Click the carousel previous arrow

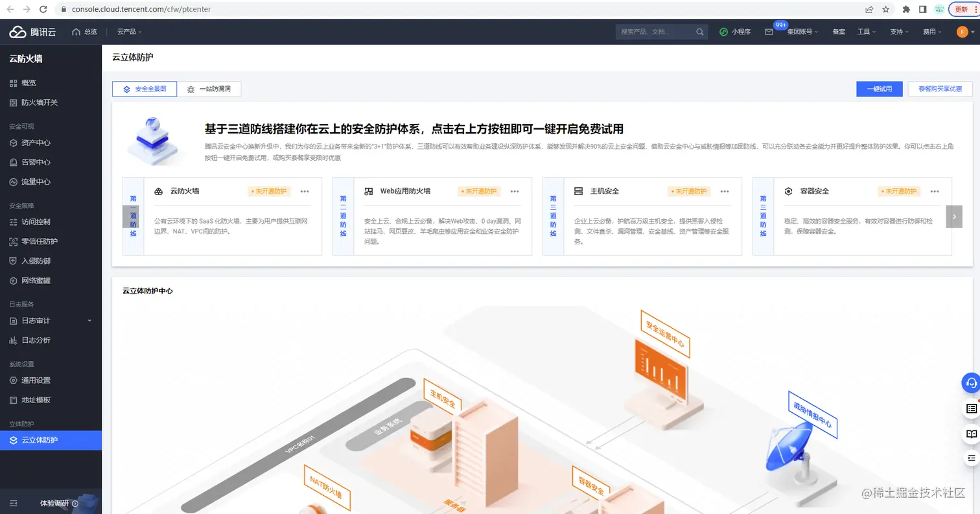click(131, 216)
